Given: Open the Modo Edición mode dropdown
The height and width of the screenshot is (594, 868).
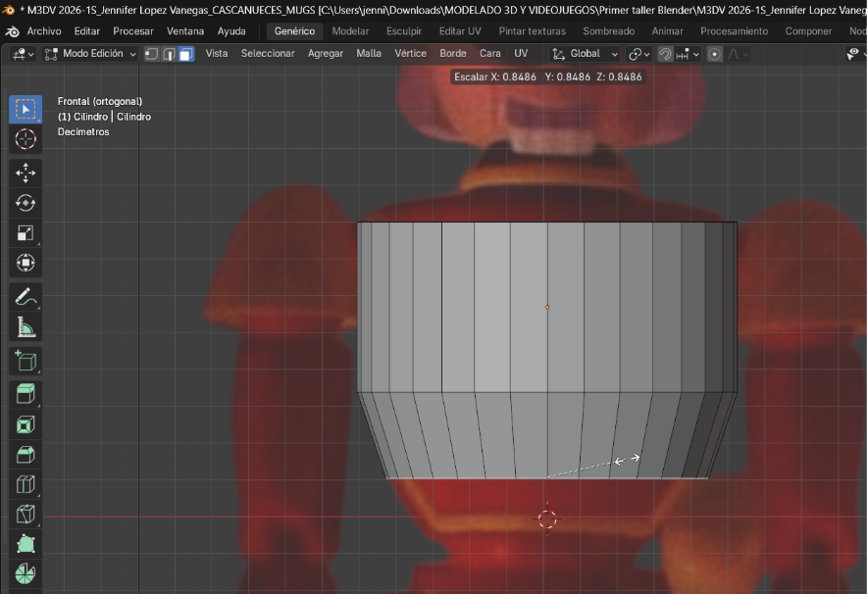Looking at the screenshot, I should coord(91,54).
